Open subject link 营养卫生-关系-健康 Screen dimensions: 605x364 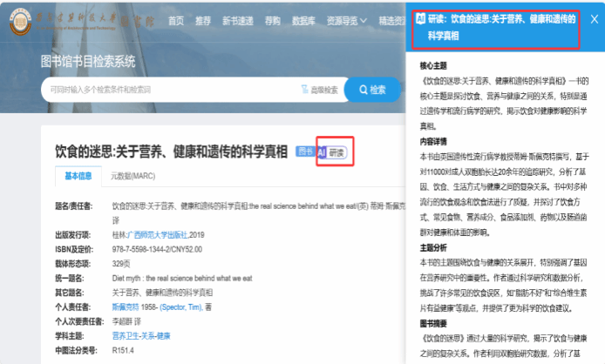point(141,335)
